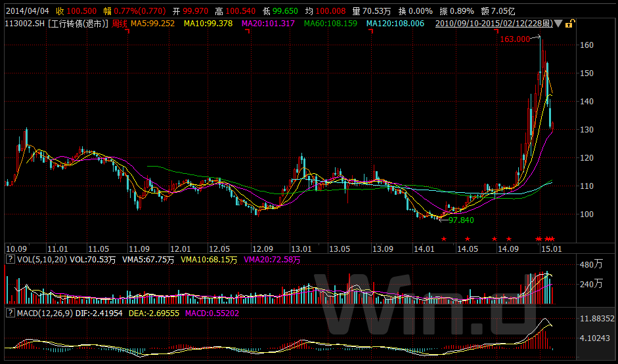
Task: Click the MA10:99.378 moving average label
Action: [x=208, y=24]
